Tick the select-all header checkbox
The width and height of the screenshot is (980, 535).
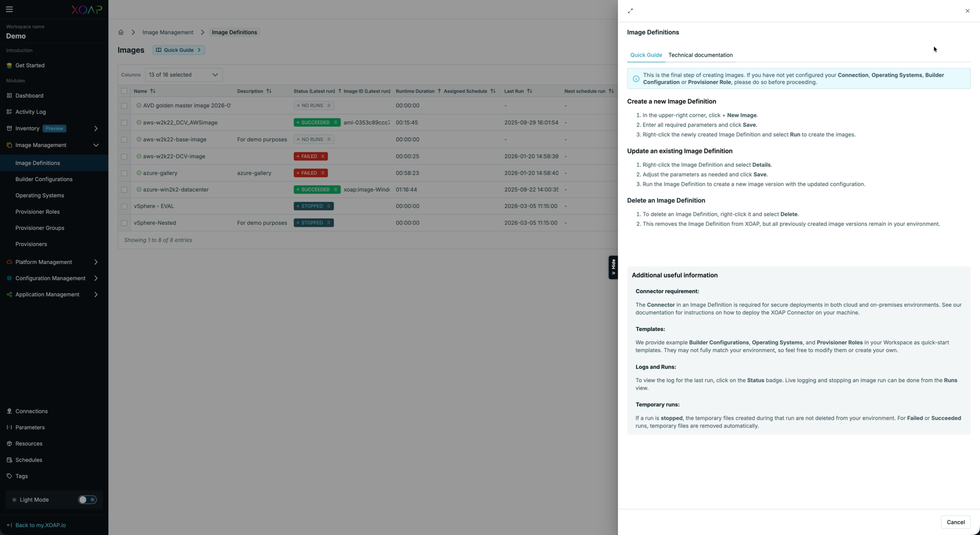pyautogui.click(x=124, y=91)
